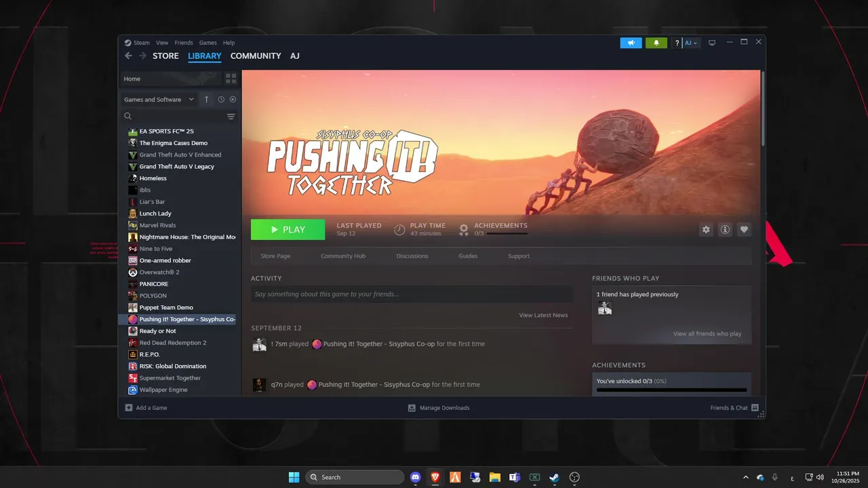Toggle sort by recent activity clock icon
Viewport: 868px width, 488px height.
(221, 100)
